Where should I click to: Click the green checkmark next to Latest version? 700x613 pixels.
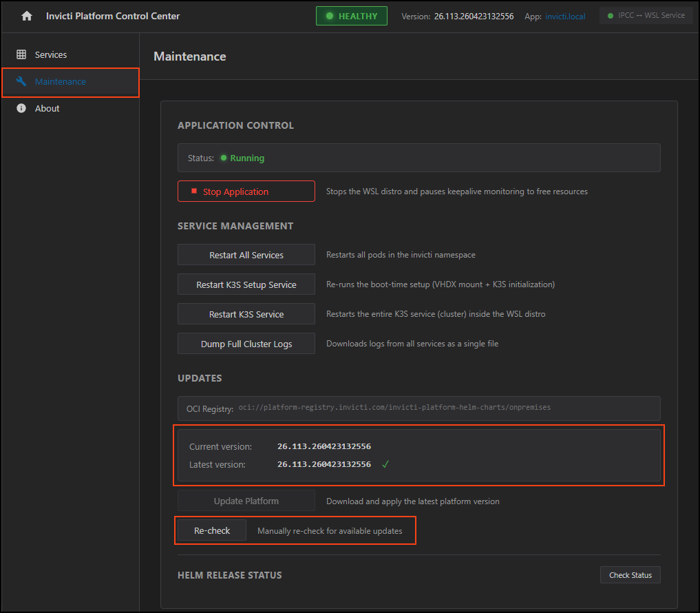tap(385, 464)
